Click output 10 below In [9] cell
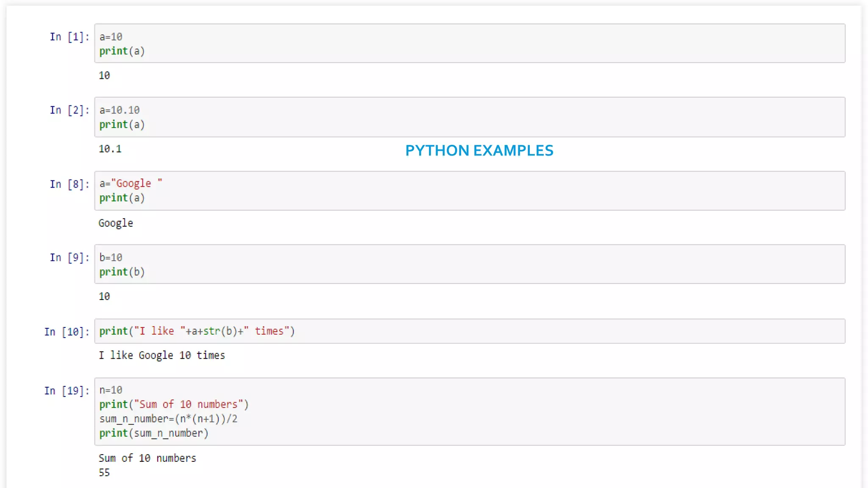 pos(104,297)
